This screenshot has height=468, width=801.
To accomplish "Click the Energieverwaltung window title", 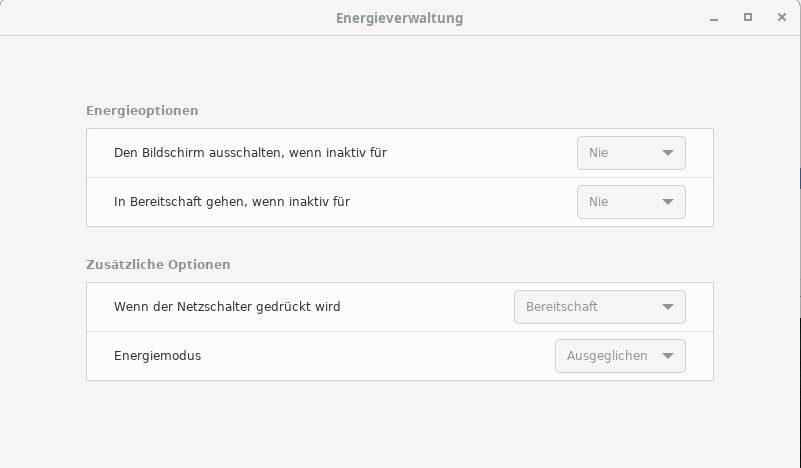I will click(x=399, y=18).
